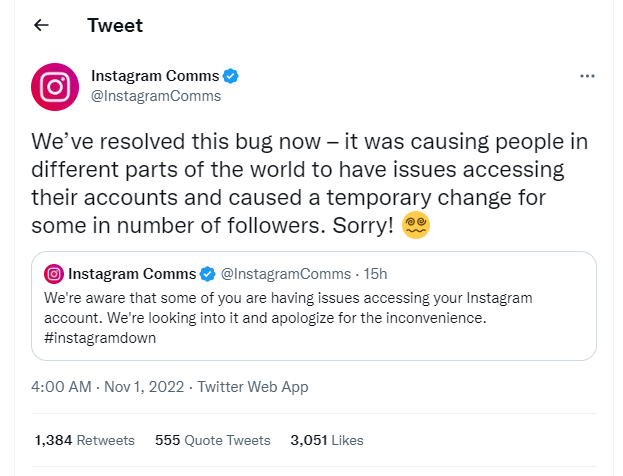Open the quoted tweet's Instagram Comms name
623x476 pixels.
point(132,274)
